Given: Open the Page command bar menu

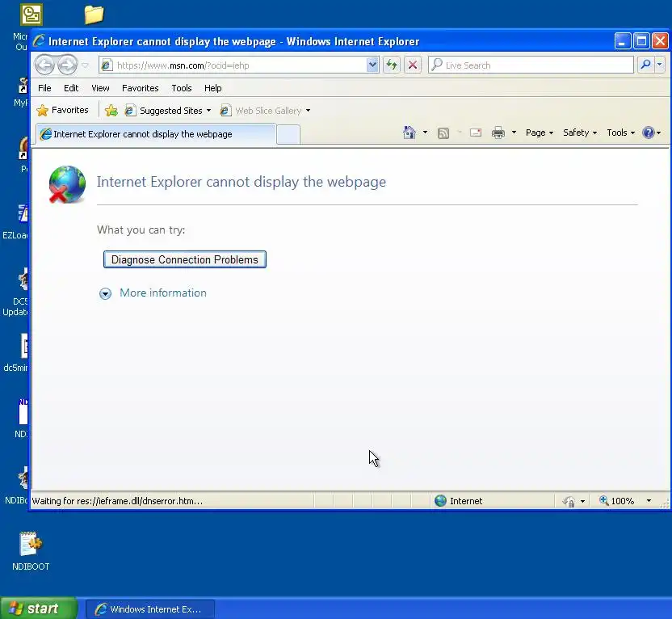Looking at the screenshot, I should tap(540, 133).
